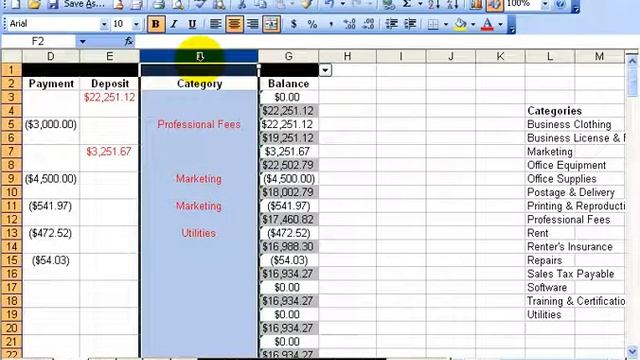Open the Borders dropdown arrow

pos(445,24)
